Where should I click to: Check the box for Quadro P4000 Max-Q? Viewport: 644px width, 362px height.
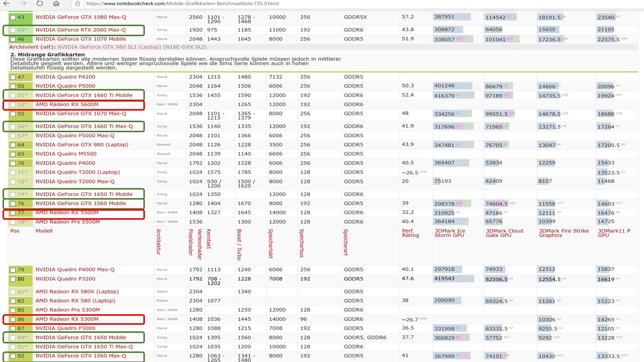(13, 270)
